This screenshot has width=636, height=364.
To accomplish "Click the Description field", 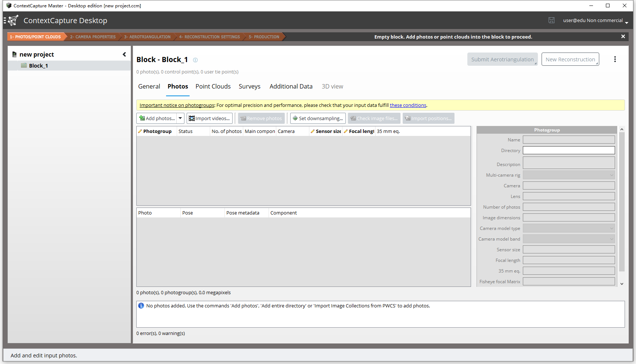I will [569, 163].
